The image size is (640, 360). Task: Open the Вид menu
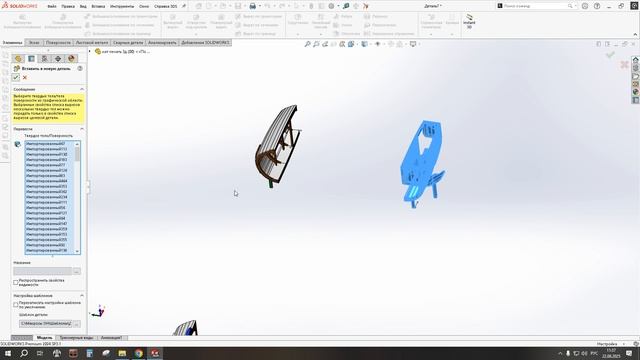(83, 7)
